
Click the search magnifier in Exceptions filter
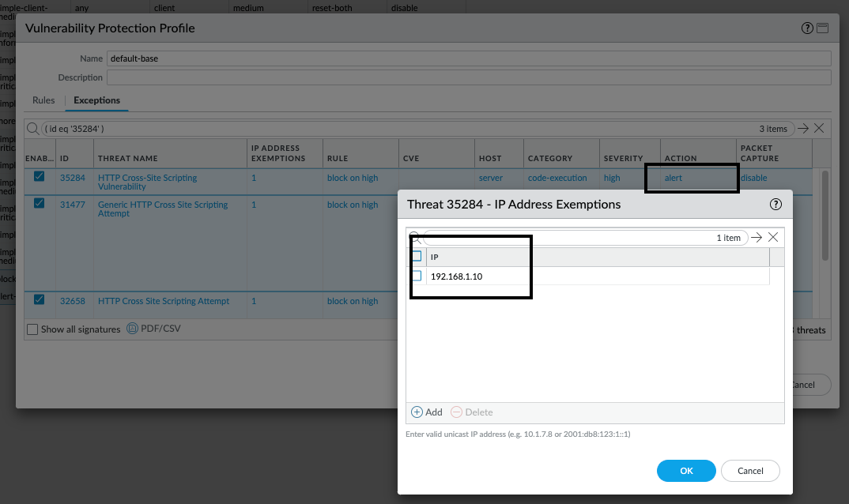click(x=32, y=128)
